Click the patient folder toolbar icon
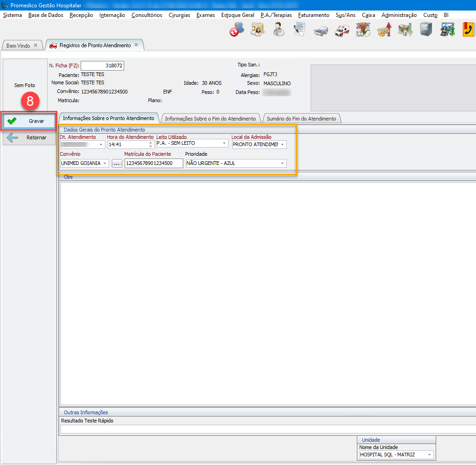The image size is (476, 466). [x=257, y=30]
